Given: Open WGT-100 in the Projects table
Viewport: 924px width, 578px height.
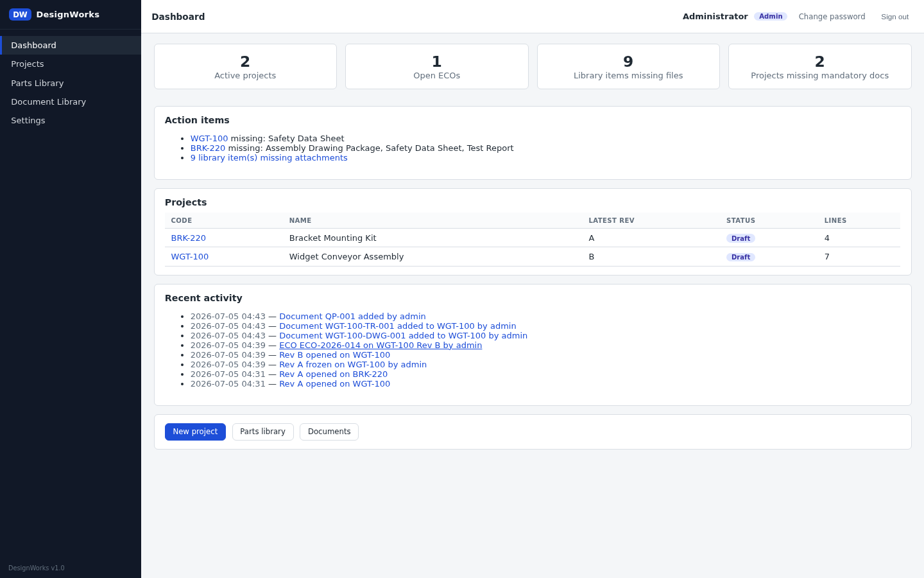Looking at the screenshot, I should pyautogui.click(x=190, y=257).
